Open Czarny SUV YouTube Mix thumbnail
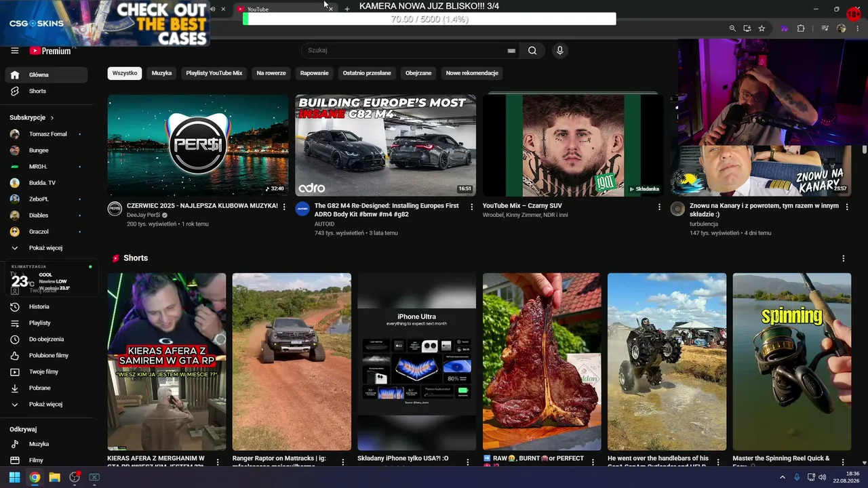This screenshot has height=488, width=868. pos(573,145)
